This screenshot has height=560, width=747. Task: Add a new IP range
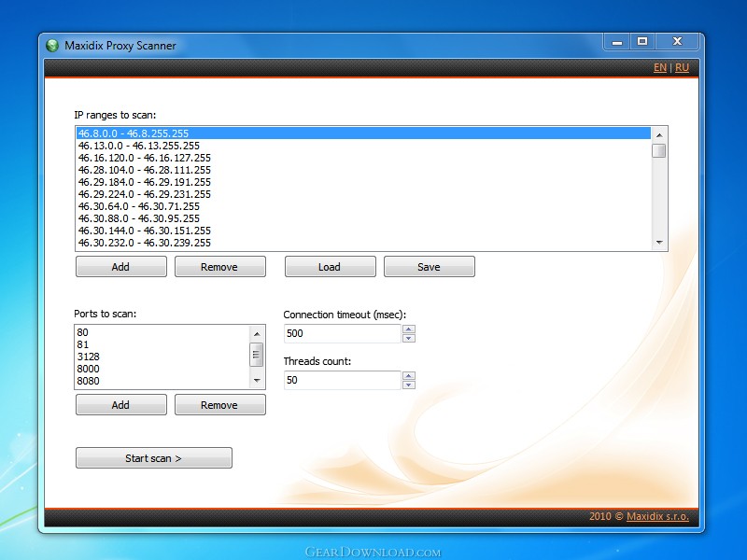point(121,267)
